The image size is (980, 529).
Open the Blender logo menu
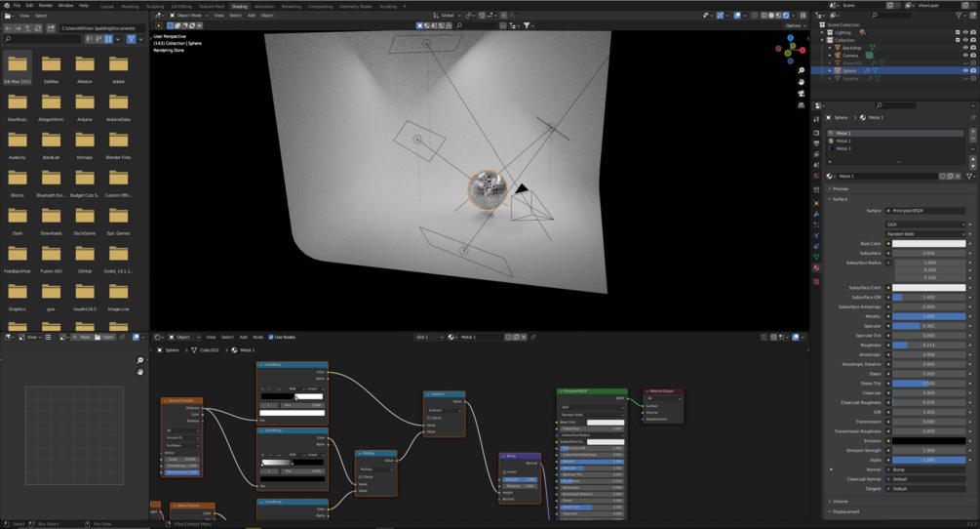(6, 5)
